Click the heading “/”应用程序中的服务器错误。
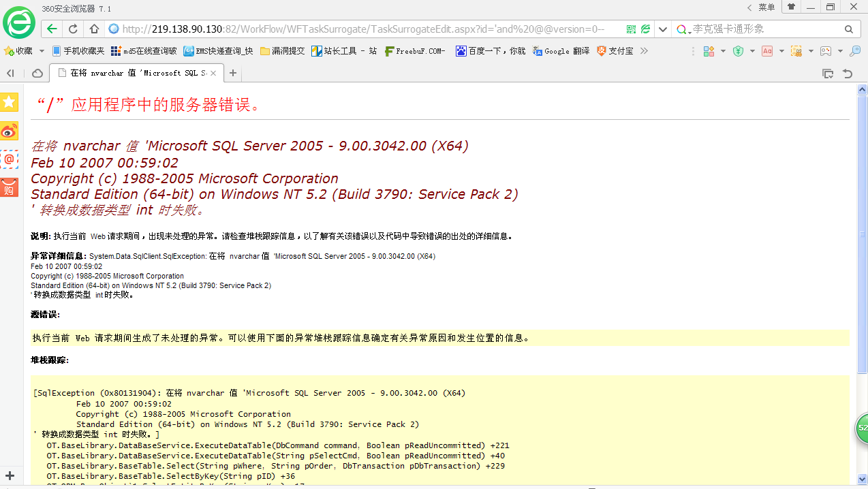Screen dimensions: 868x489 point(149,104)
